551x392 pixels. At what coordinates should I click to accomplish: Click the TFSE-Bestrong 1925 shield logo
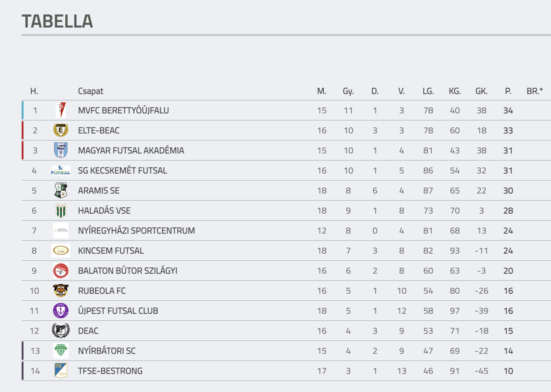(61, 371)
